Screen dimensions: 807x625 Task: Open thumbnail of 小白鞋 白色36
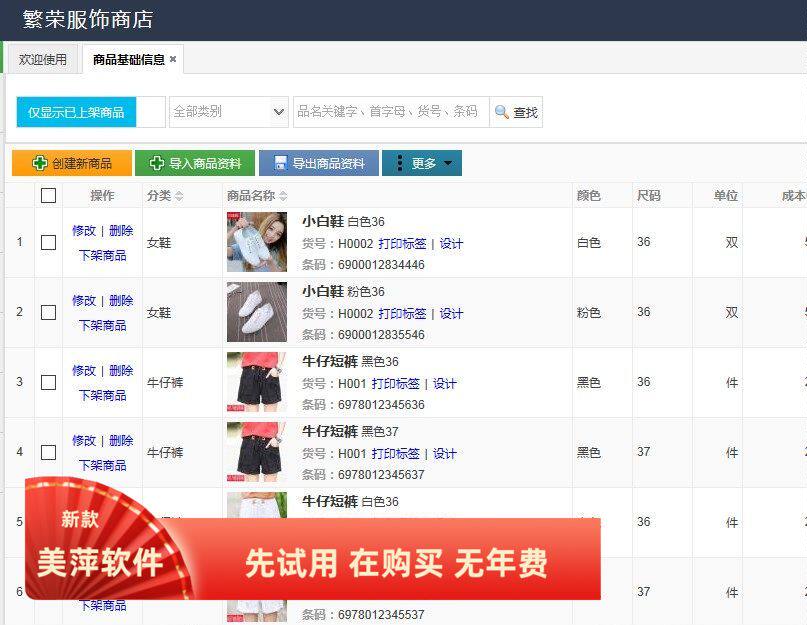(257, 242)
